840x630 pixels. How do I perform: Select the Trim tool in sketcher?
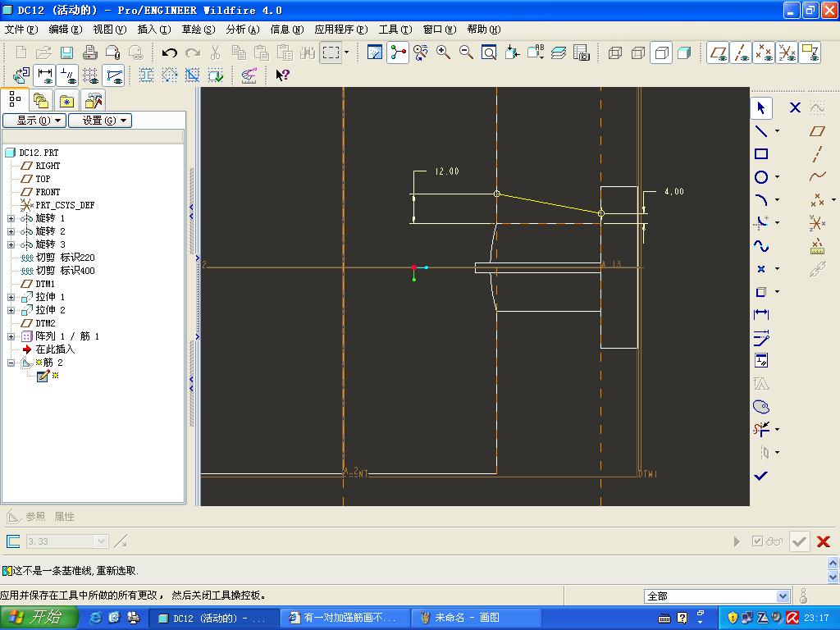(760, 429)
